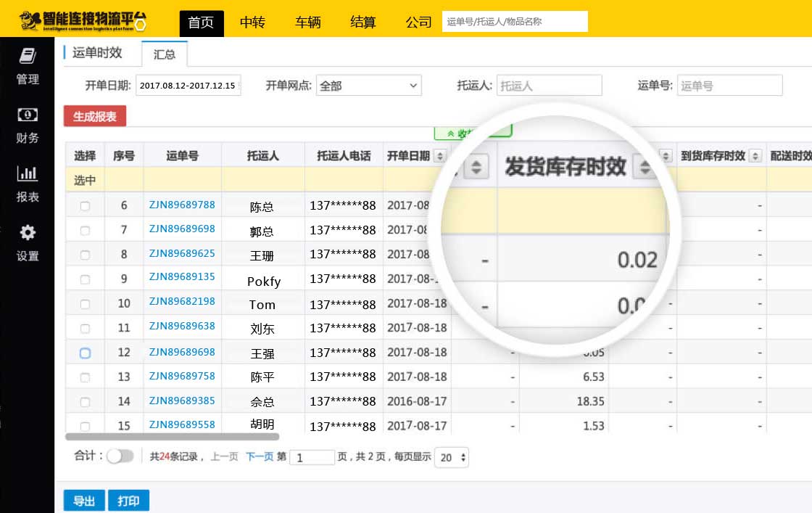Open the 开单网点 dropdown
Viewport: 812px width, 513px height.
[x=368, y=86]
